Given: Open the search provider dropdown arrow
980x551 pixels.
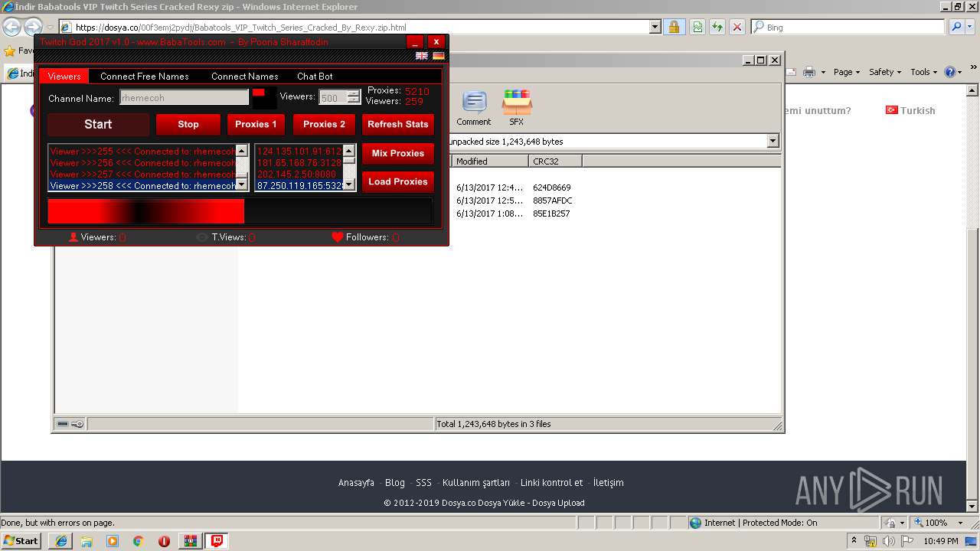Looking at the screenshot, I should pos(971,27).
